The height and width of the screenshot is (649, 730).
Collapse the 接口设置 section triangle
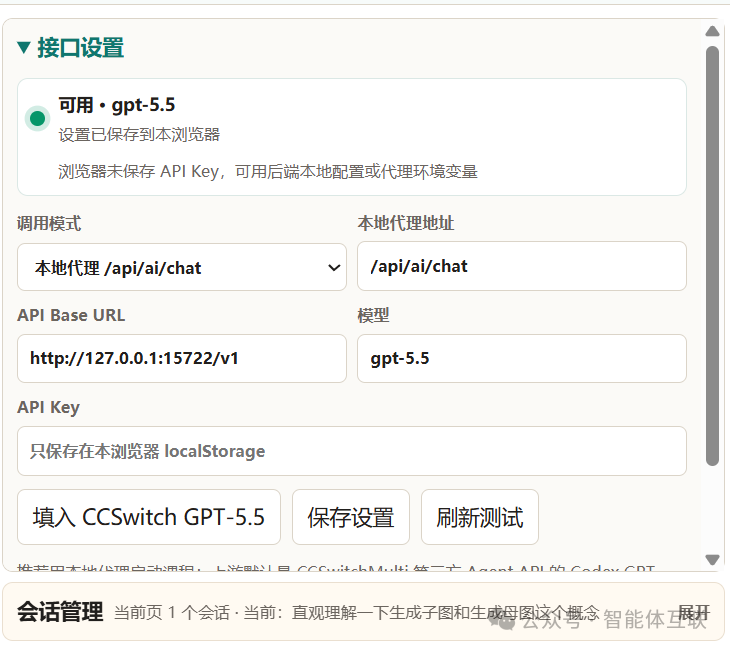(24, 47)
